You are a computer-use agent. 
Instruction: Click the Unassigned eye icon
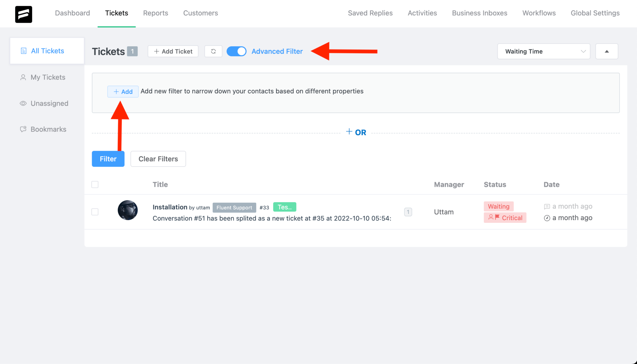(23, 104)
